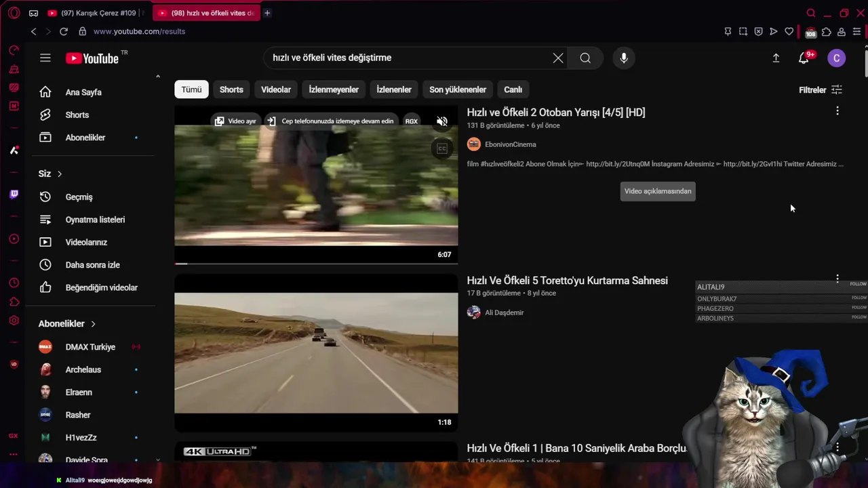Viewport: 868px width, 488px height.
Task: Open Oynatma listeleri in the sidebar
Action: (95, 220)
